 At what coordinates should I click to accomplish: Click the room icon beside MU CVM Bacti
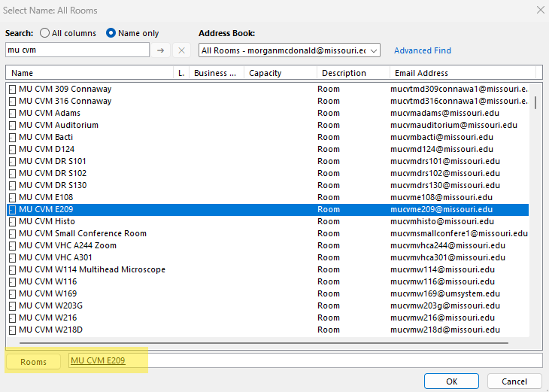point(12,137)
